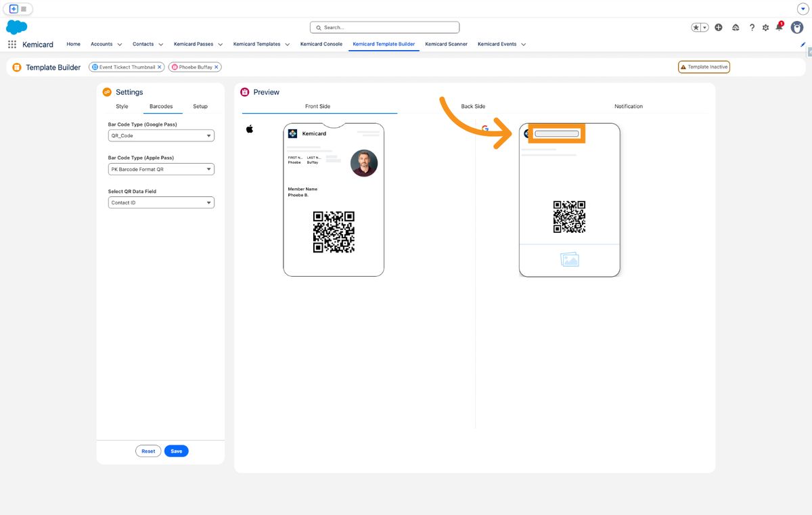The height and width of the screenshot is (515, 812).
Task: Open the Kemicard Events nav tab
Action: (x=497, y=44)
